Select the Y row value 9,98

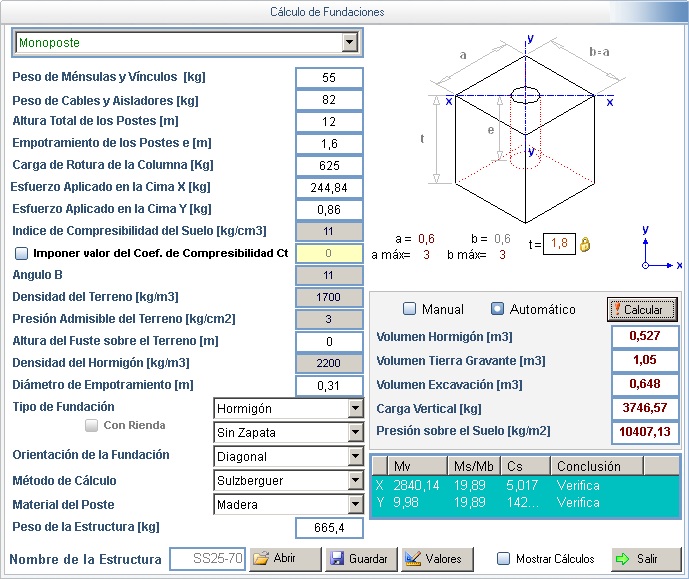(406, 502)
